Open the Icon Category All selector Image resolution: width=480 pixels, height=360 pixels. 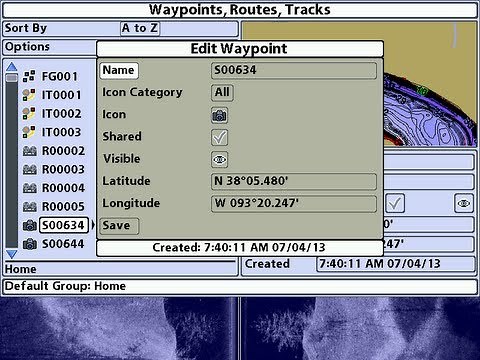(x=222, y=93)
